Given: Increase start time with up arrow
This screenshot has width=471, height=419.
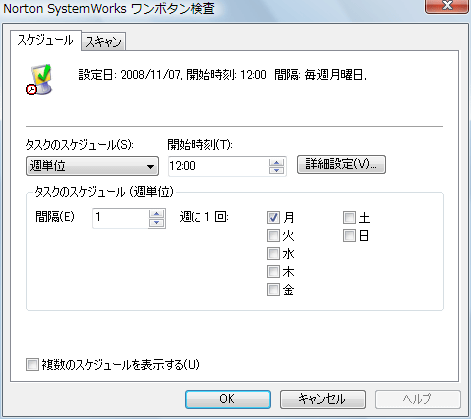Looking at the screenshot, I should tap(276, 162).
